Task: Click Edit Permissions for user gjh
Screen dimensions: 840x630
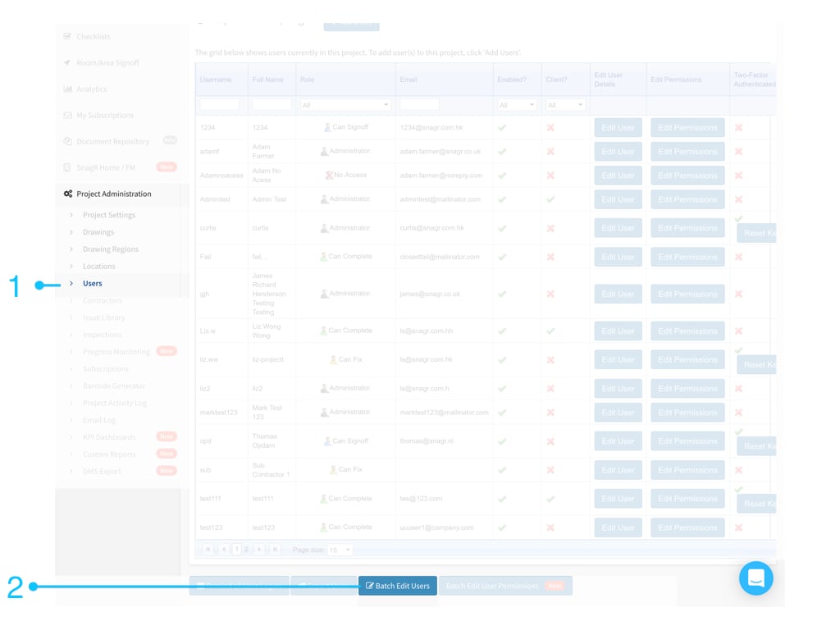Action: click(x=687, y=294)
